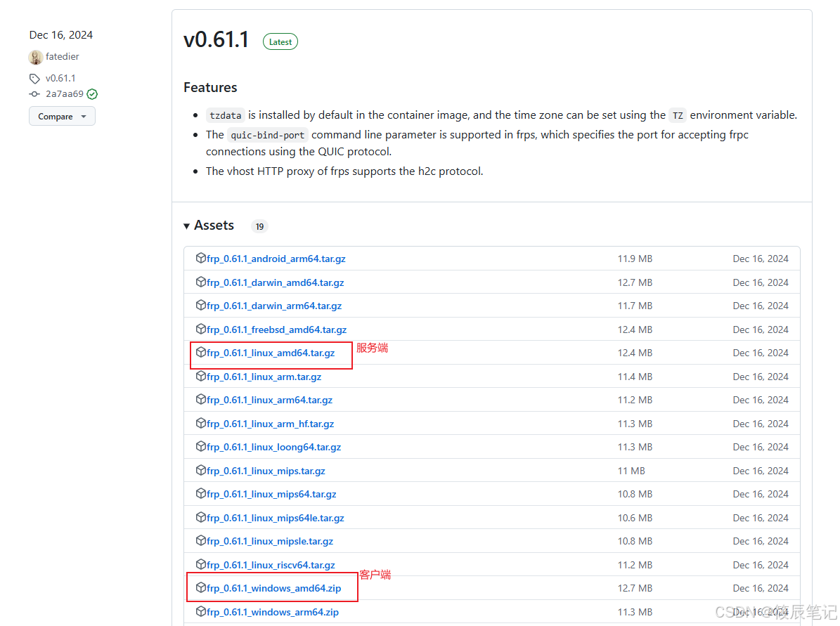
Task: Click the Assets count badge 19
Action: pyautogui.click(x=259, y=226)
